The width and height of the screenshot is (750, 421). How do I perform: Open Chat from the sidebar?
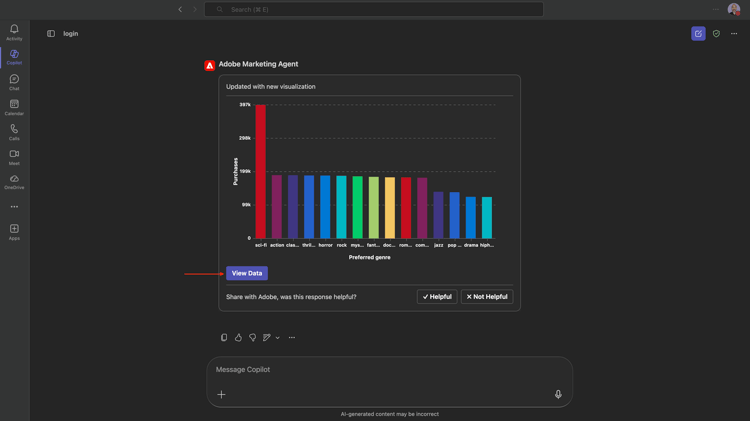pos(14,82)
